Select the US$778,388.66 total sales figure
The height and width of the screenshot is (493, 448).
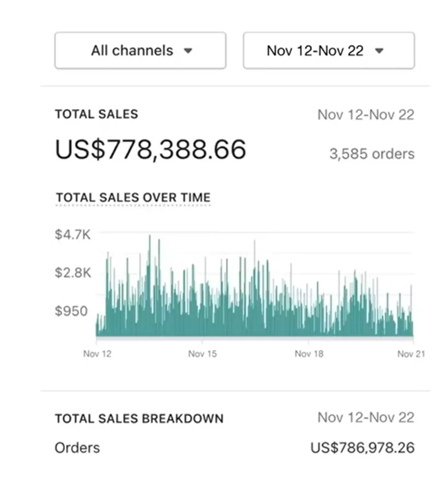tap(151, 150)
